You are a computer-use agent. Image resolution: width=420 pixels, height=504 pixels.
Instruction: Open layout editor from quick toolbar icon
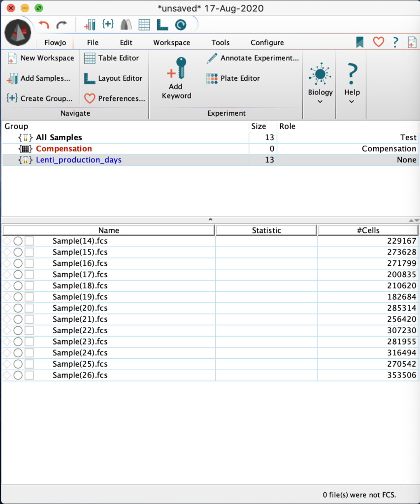click(x=162, y=25)
